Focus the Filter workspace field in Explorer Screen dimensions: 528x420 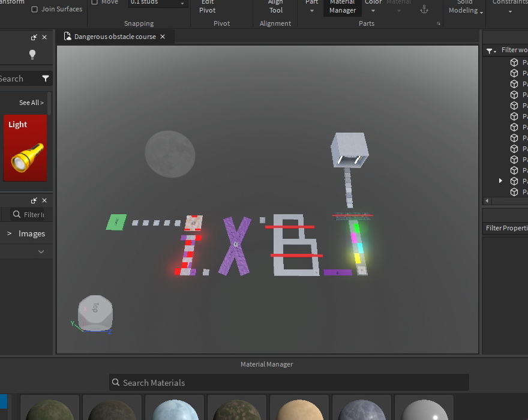pos(514,50)
